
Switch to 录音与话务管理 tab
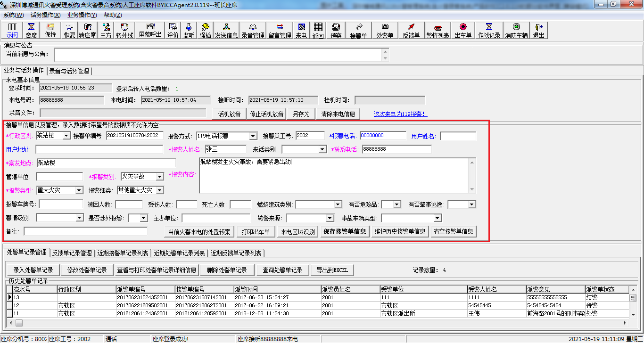[x=69, y=71]
